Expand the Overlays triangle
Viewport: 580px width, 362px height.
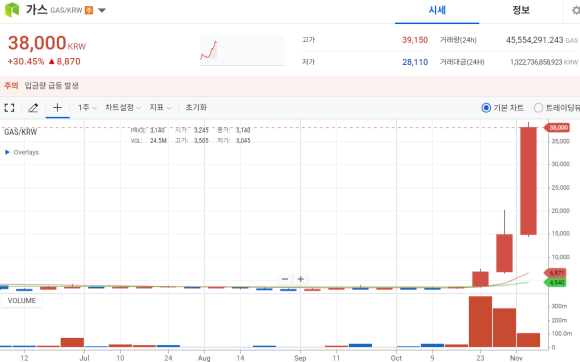click(x=7, y=152)
